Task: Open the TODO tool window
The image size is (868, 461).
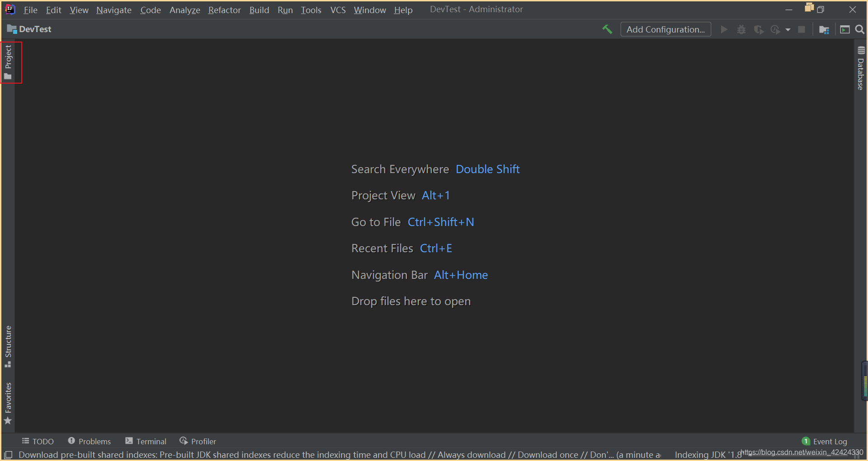Action: (x=38, y=441)
